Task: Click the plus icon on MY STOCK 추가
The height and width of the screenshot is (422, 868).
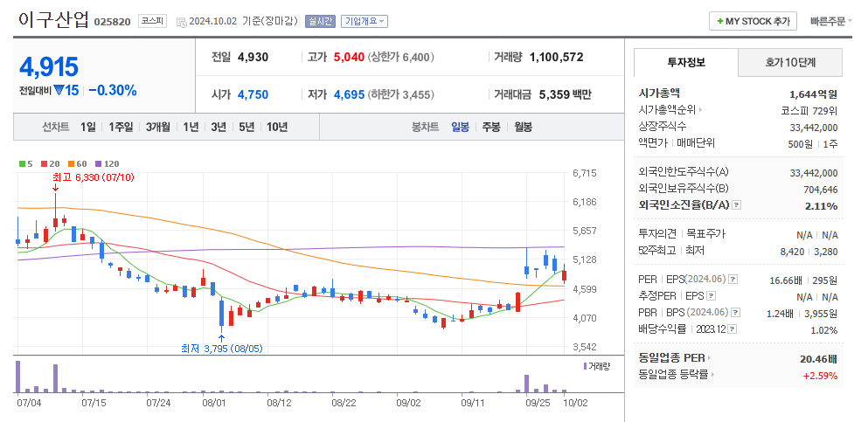Action: click(x=719, y=21)
